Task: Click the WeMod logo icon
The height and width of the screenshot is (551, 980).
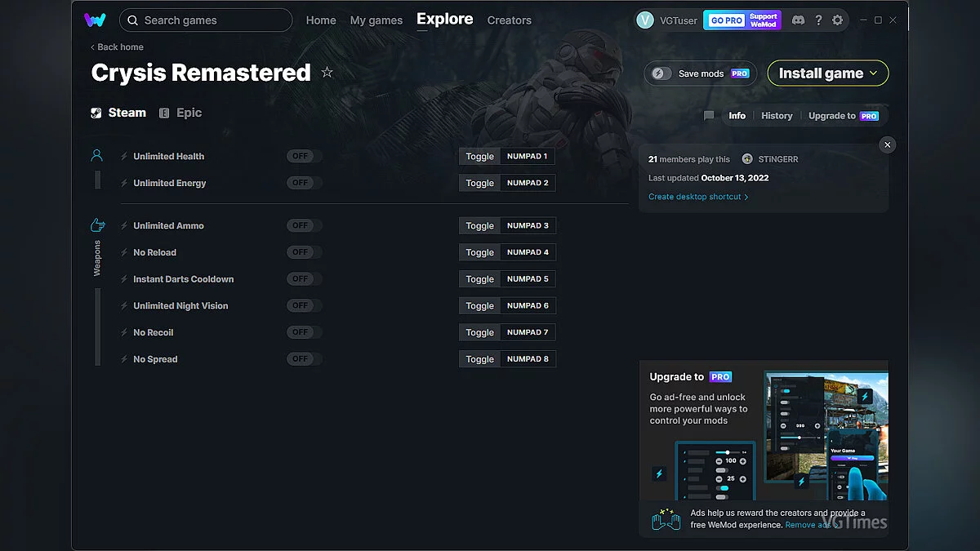Action: (95, 20)
